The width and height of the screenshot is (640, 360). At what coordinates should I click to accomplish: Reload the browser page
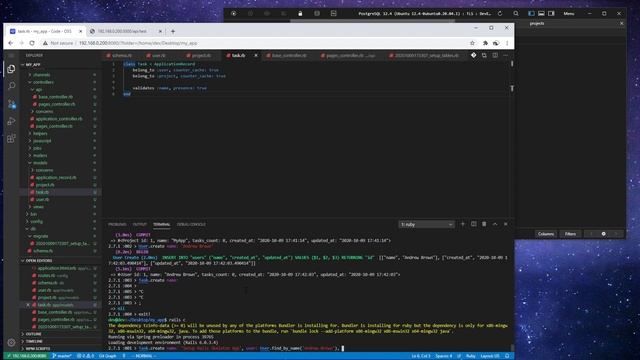pos(32,43)
